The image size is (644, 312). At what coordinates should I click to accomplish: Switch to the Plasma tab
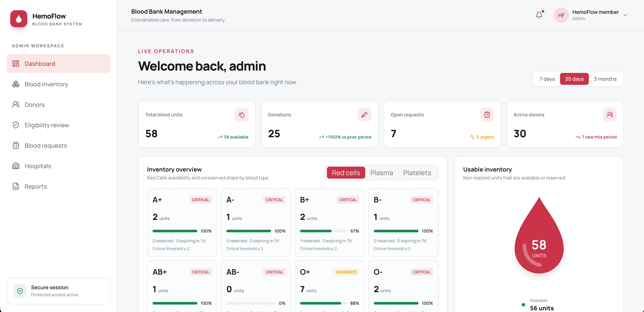pos(381,173)
